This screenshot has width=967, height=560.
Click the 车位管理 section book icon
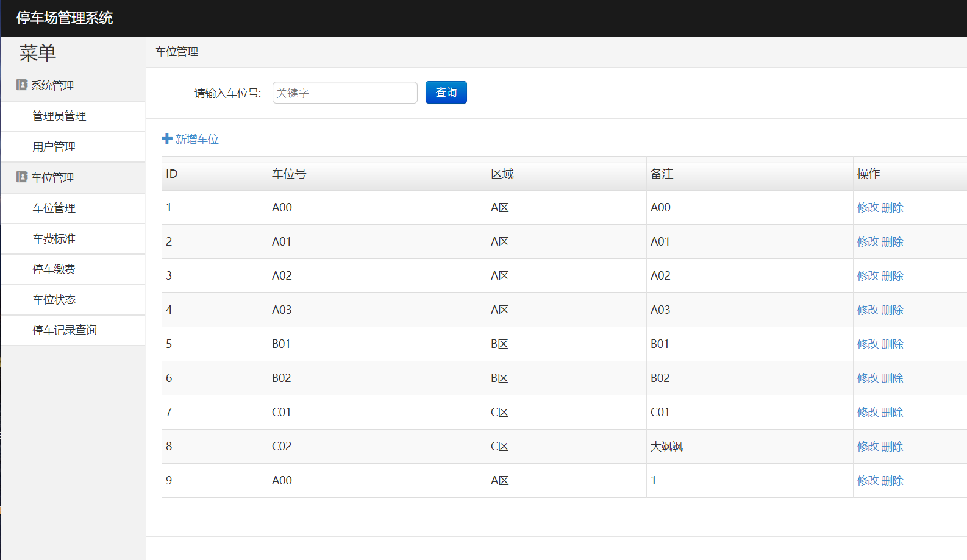22,177
